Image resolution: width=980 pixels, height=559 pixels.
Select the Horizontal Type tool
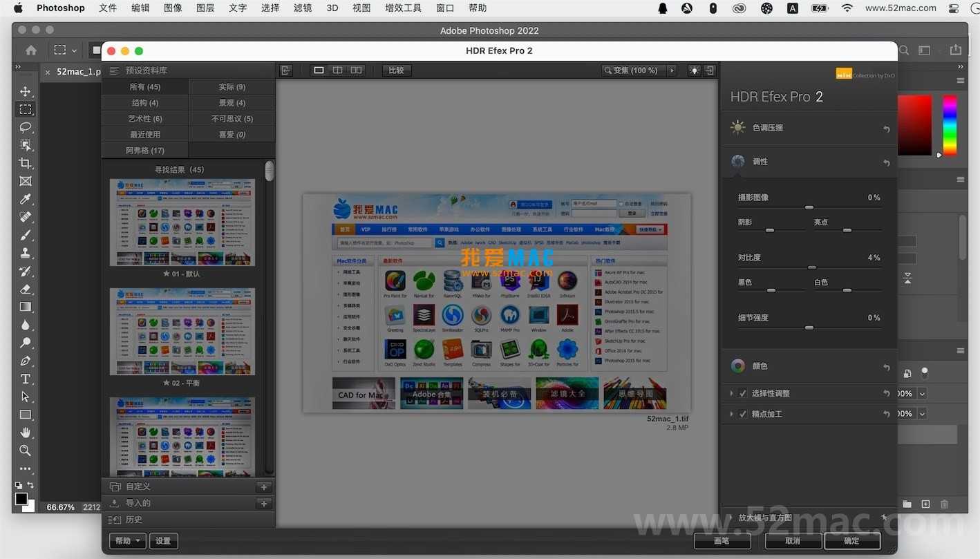coord(26,379)
